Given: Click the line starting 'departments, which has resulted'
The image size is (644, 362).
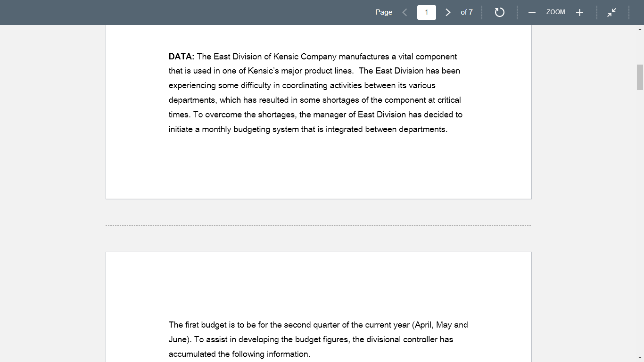Looking at the screenshot, I should 315,100.
